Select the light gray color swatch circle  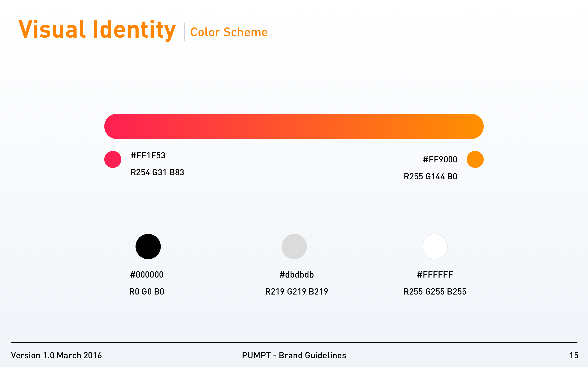[x=294, y=247]
